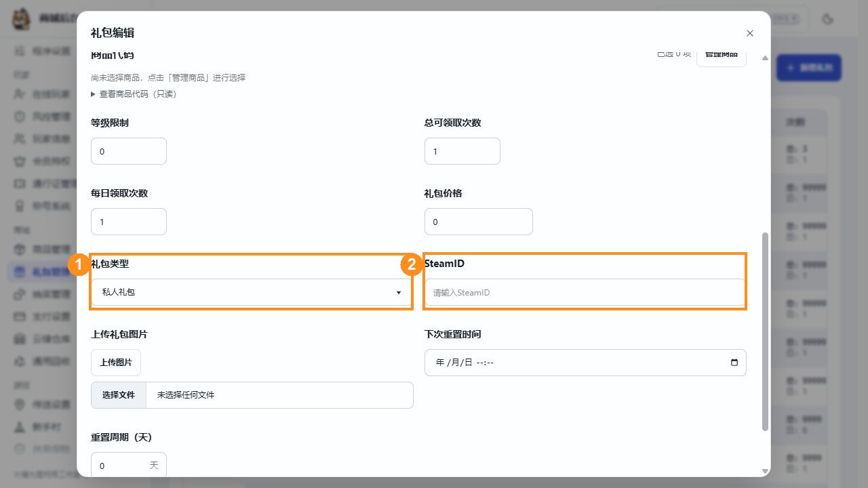Click the 上传图片 button
This screenshot has width=868, height=488.
coord(116,363)
